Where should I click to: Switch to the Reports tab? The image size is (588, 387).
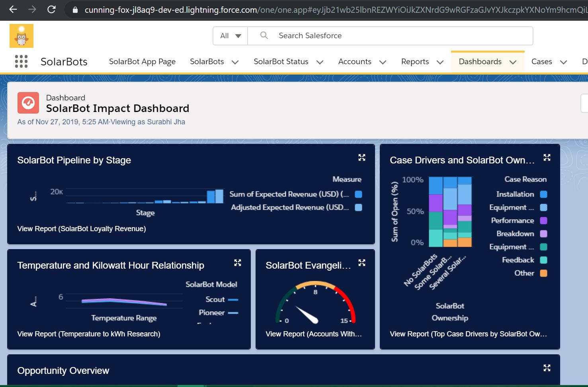pos(415,61)
